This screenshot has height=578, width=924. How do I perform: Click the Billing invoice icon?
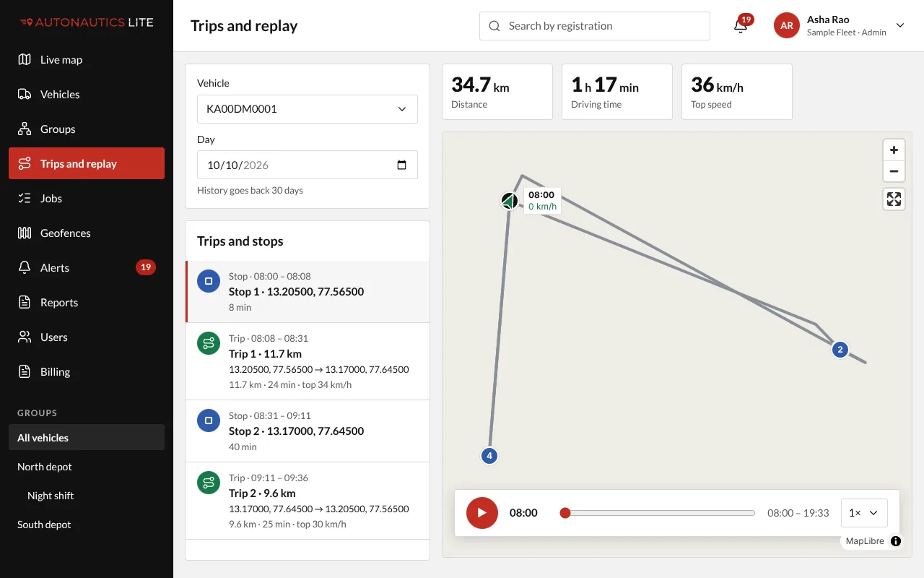(25, 372)
